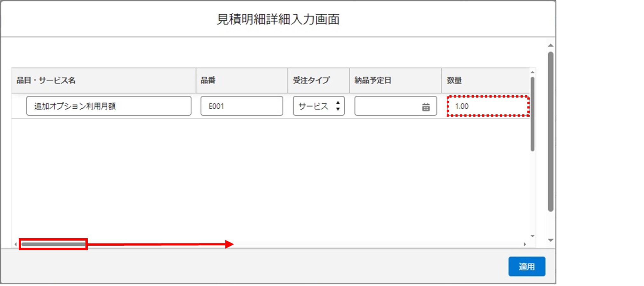The image size is (644, 286).
Task: Click the 品番 column header
Action: click(x=208, y=80)
